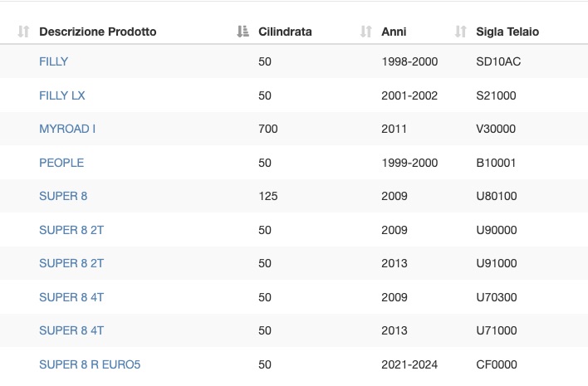Select the 700 displacement cell

click(x=268, y=129)
